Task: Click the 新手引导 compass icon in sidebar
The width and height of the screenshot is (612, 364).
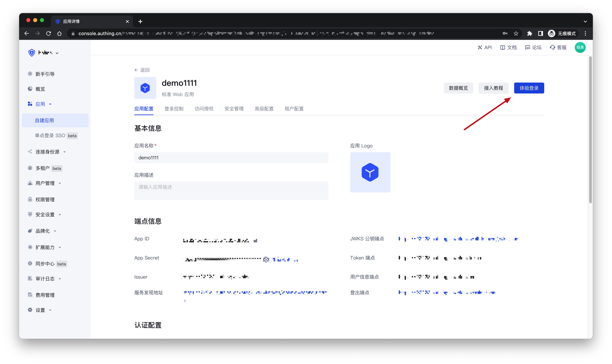Action: click(x=30, y=74)
